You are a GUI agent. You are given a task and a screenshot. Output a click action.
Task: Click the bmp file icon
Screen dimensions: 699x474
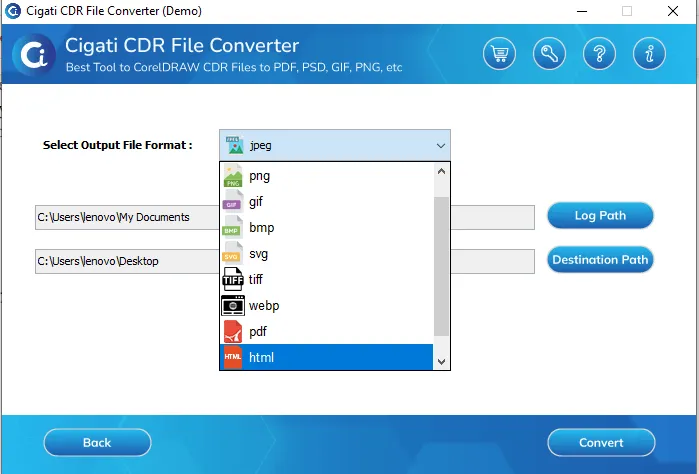233,227
